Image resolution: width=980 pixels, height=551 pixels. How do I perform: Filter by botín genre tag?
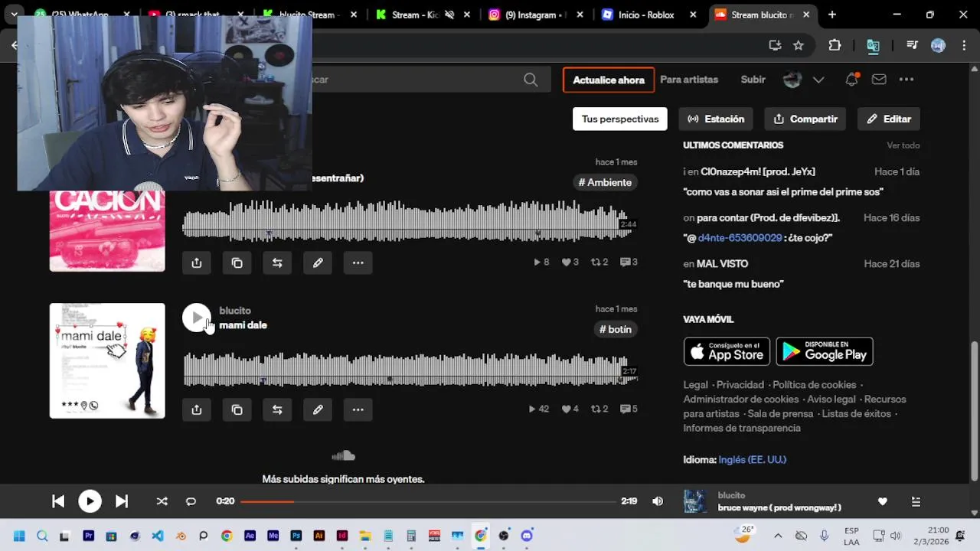[616, 329]
